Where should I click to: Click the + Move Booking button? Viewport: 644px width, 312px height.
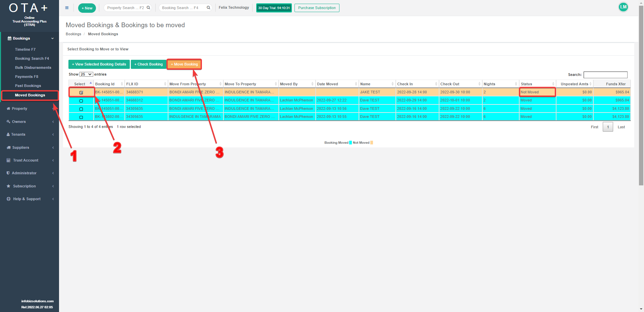point(184,64)
